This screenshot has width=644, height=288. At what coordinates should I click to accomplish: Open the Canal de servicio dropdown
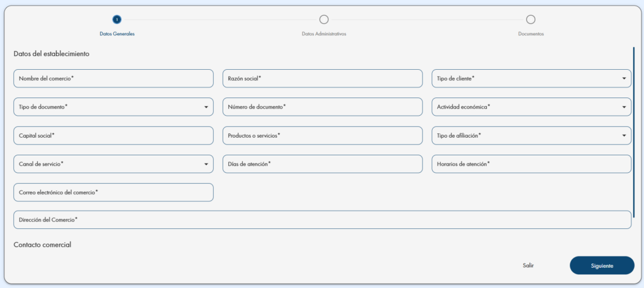(113, 164)
